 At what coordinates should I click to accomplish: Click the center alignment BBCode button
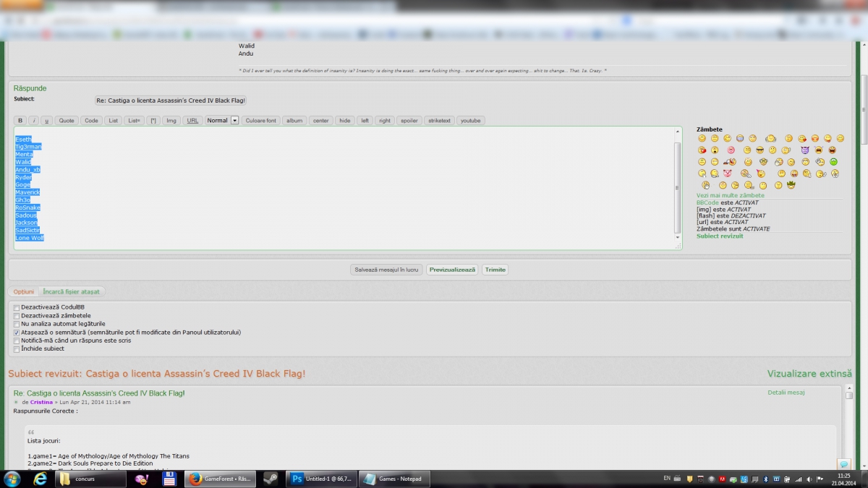coord(321,121)
